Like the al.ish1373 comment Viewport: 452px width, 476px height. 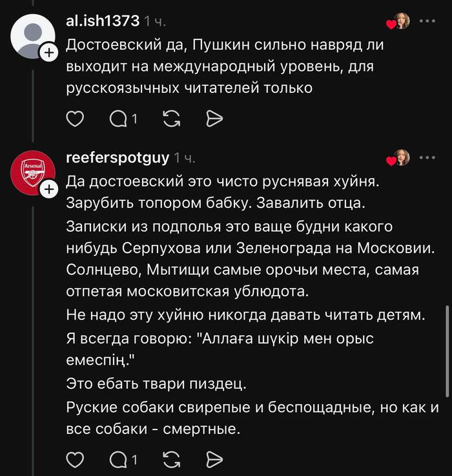pos(76,119)
